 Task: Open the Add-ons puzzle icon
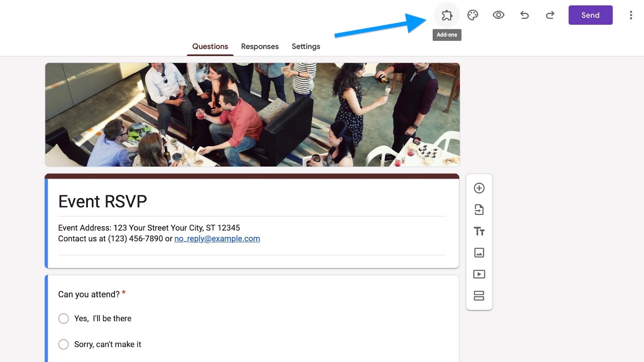click(x=447, y=15)
